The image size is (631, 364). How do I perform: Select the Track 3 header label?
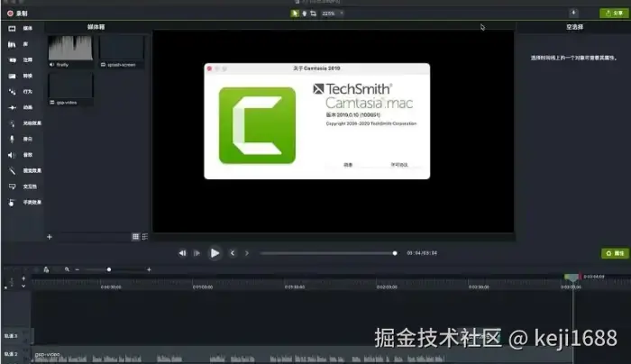(x=11, y=336)
